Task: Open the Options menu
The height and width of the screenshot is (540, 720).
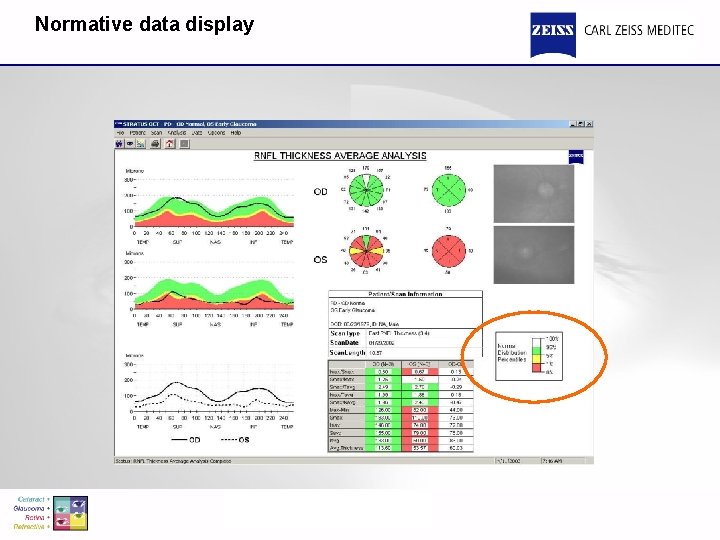Action: (216, 133)
